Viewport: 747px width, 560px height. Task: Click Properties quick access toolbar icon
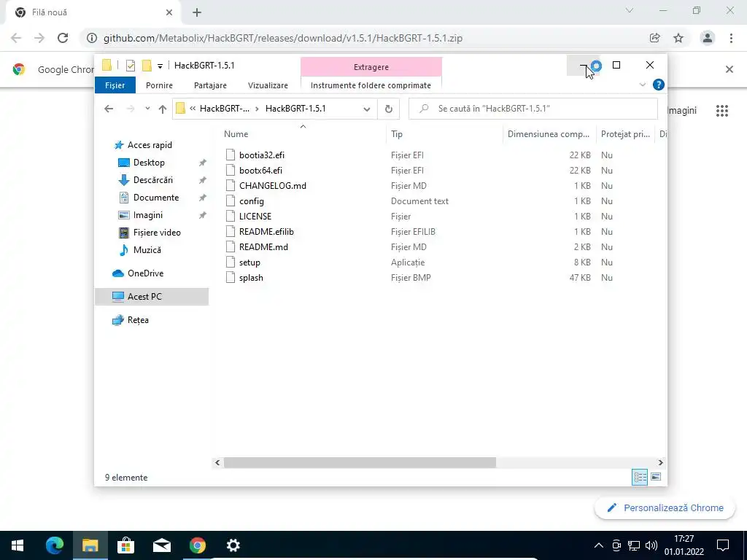pyautogui.click(x=130, y=65)
